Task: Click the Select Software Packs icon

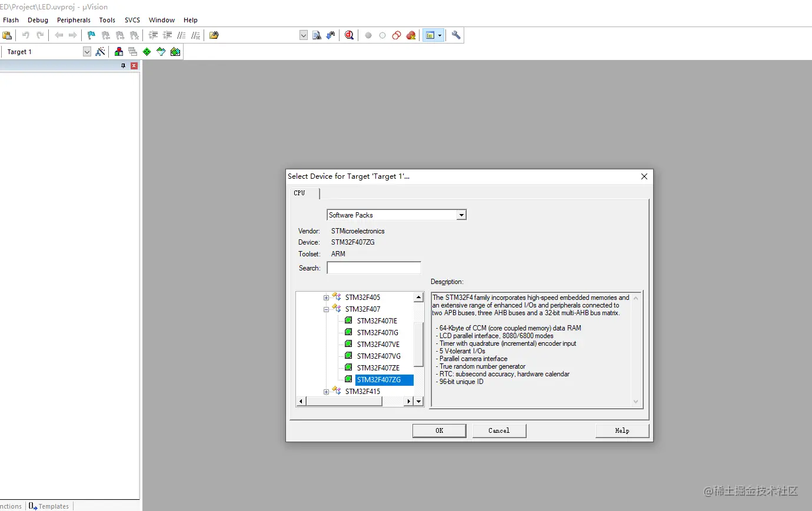Action: coord(161,52)
